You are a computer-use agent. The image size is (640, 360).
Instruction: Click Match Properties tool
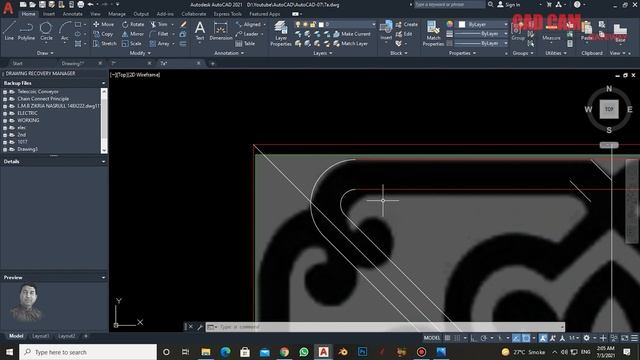[x=433, y=33]
